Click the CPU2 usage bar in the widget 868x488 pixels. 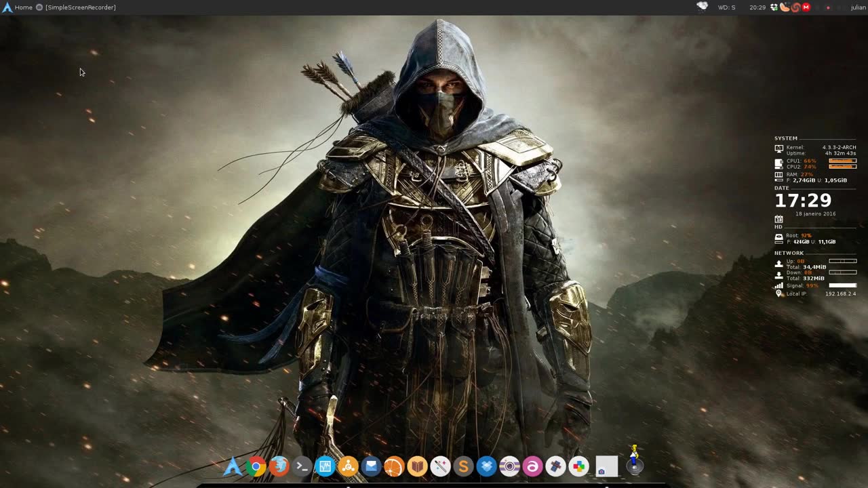[x=843, y=166]
